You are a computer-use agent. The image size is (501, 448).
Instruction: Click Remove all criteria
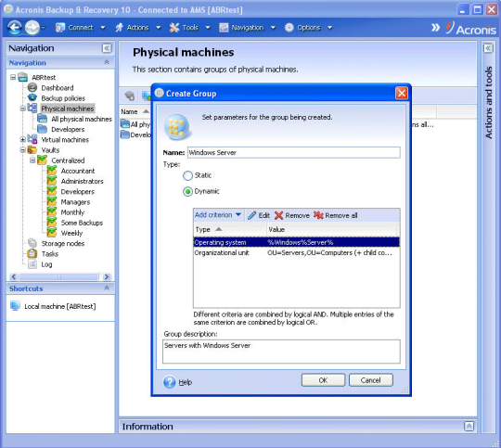pyautogui.click(x=336, y=215)
